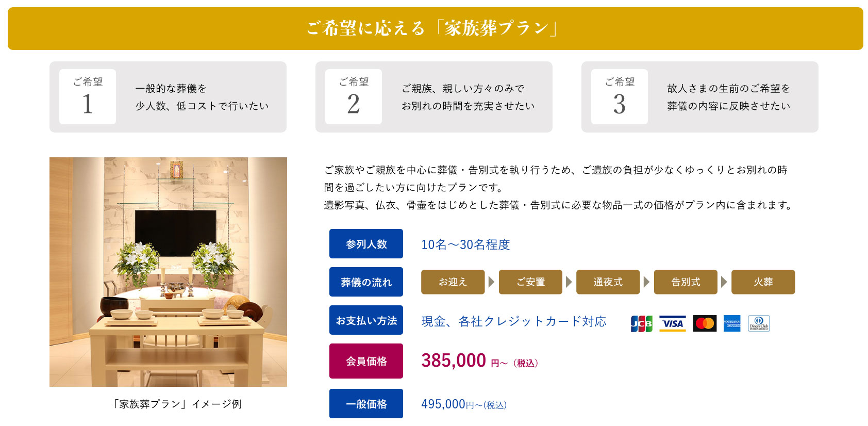Click the 会員価格 crimson label
Screen dimensions: 868x426
(366, 361)
